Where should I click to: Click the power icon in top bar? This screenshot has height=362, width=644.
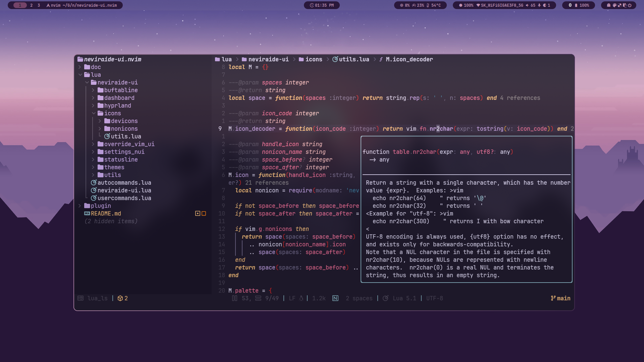630,5
